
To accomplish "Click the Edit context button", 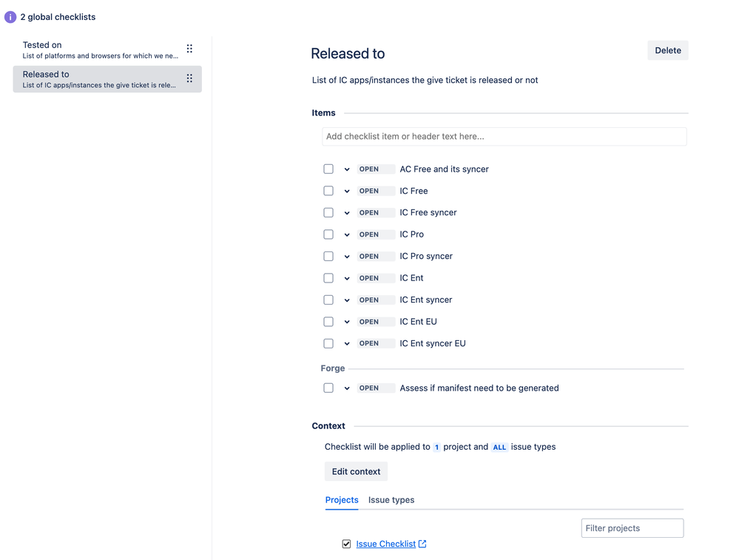I will coord(356,472).
